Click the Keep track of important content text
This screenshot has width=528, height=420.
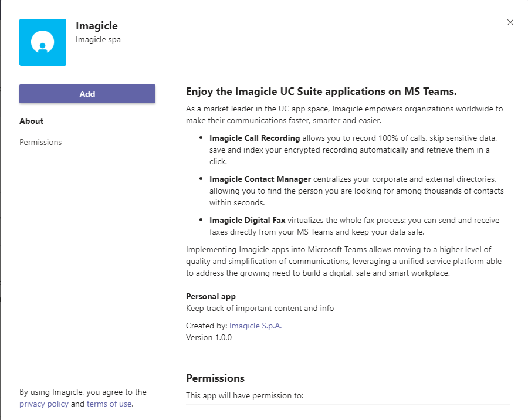[260, 308]
